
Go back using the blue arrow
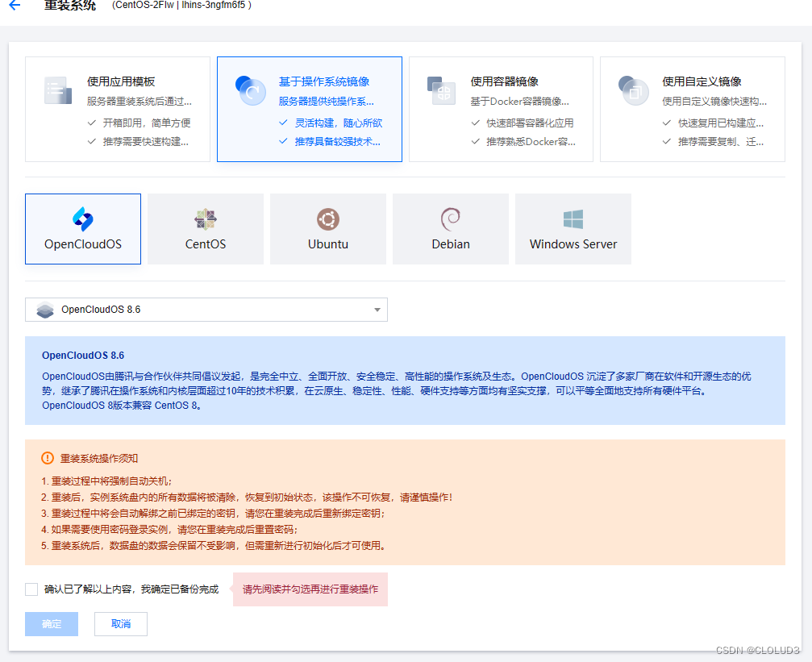point(15,5)
